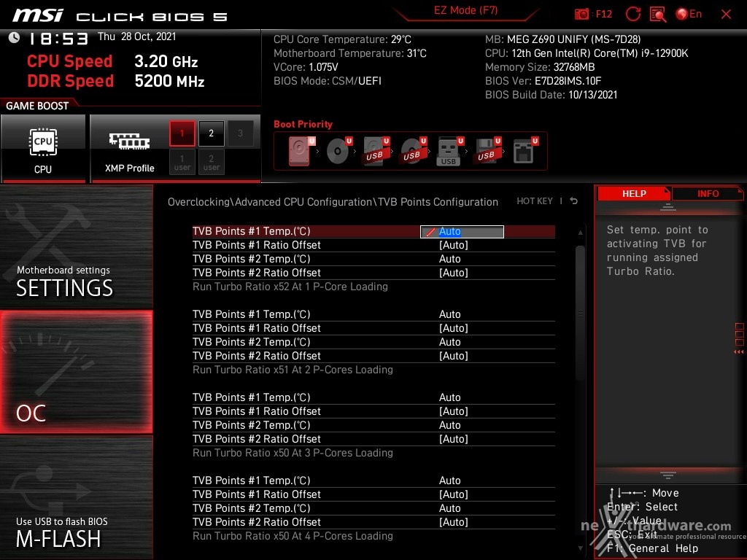Click the DDR Speed 5200 MHz readout

click(116, 81)
